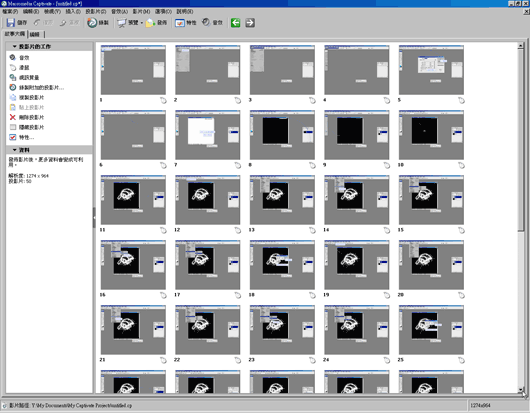Image resolution: width=530 pixels, height=413 pixels.
Task: Open the Audio (音效) menu
Action: click(120, 11)
